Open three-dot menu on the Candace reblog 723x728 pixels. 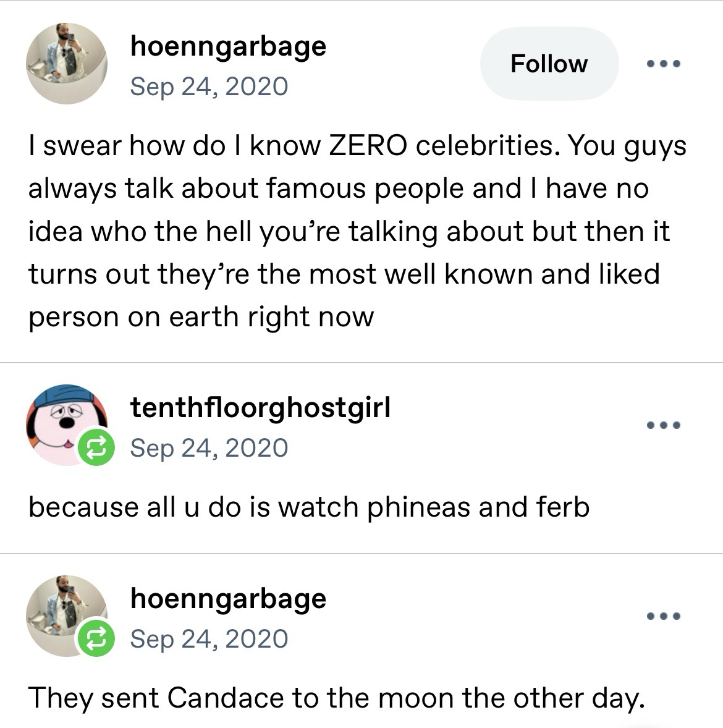point(663,616)
